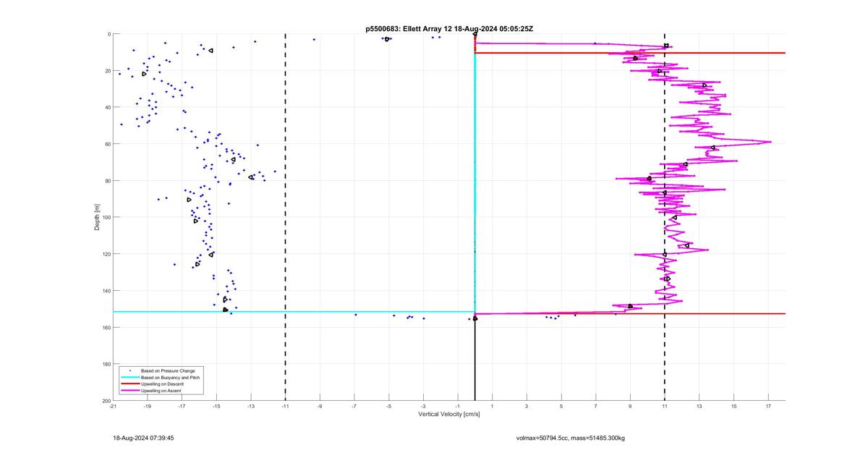Image resolution: width=868 pixels, height=450 pixels.
Task: Click the magenta ascent peak near 17 cm/s
Action: click(x=770, y=142)
